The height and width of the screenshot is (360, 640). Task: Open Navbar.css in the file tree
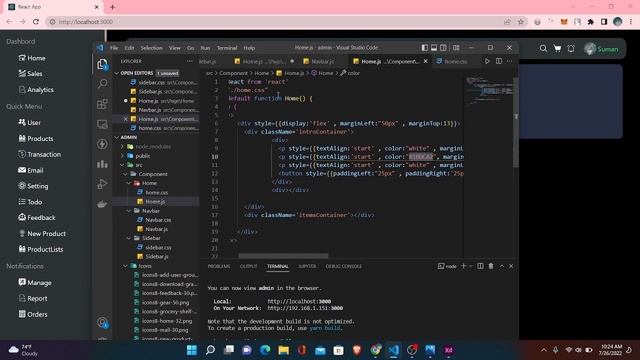[158, 220]
